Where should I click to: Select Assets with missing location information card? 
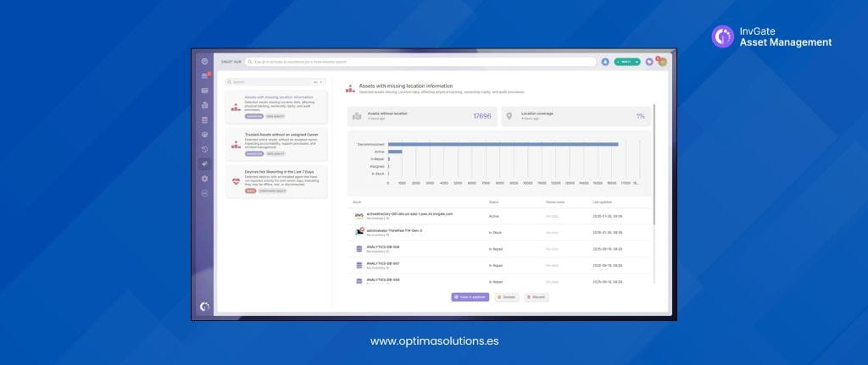[x=276, y=108]
